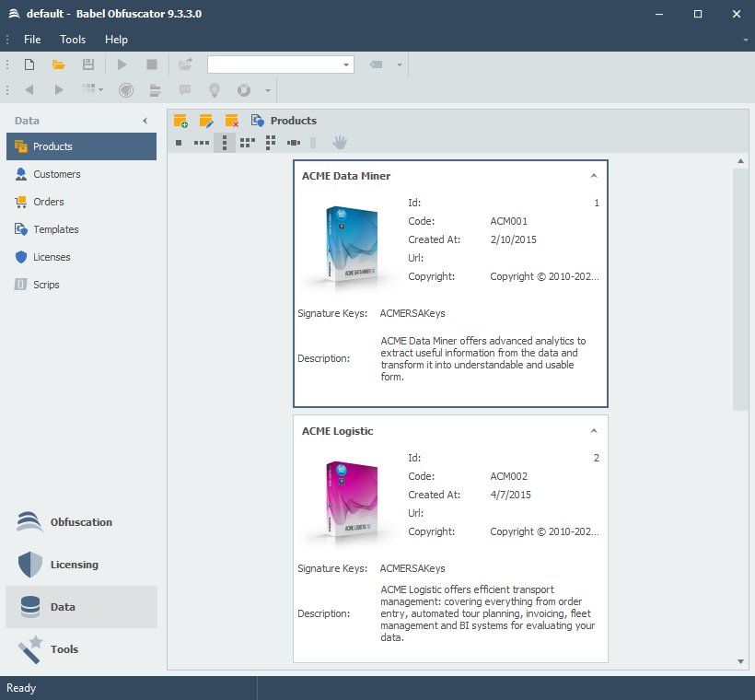Viewport: 755px width, 700px height.
Task: Switch to the Data section
Action: click(81, 607)
